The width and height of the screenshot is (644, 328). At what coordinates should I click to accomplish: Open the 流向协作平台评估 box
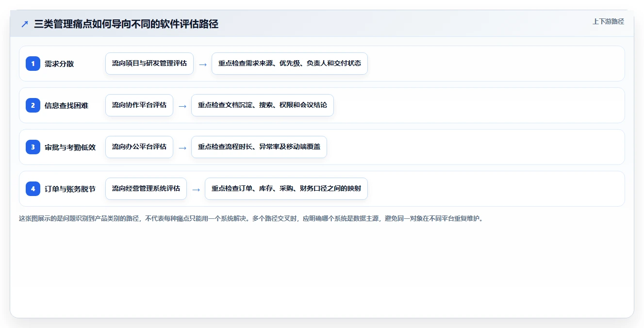tap(139, 105)
